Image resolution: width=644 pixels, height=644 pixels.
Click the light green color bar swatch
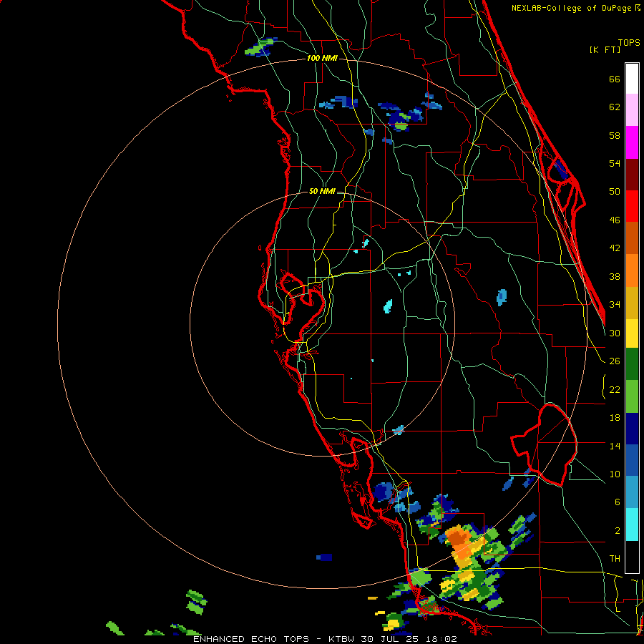coord(632,396)
